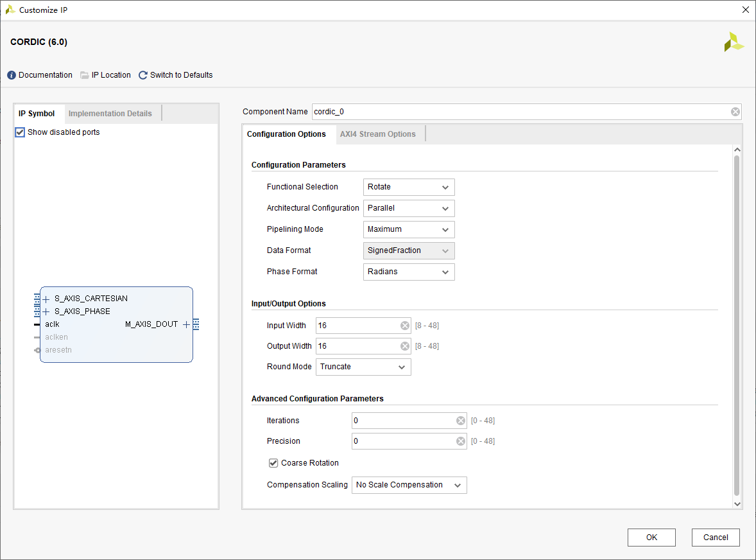756x560 pixels.
Task: Click the disabled aresetn port label
Action: [x=58, y=350]
